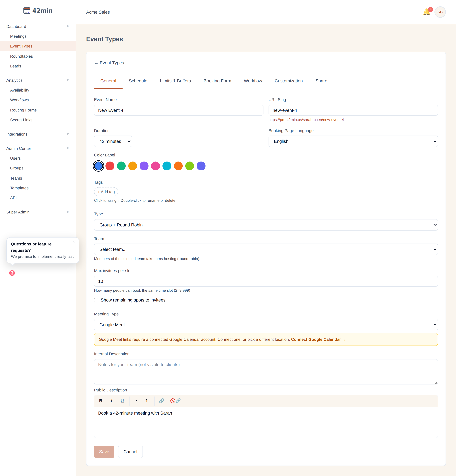Switch to the Workflow tab
The height and width of the screenshot is (476, 456).
tap(253, 81)
